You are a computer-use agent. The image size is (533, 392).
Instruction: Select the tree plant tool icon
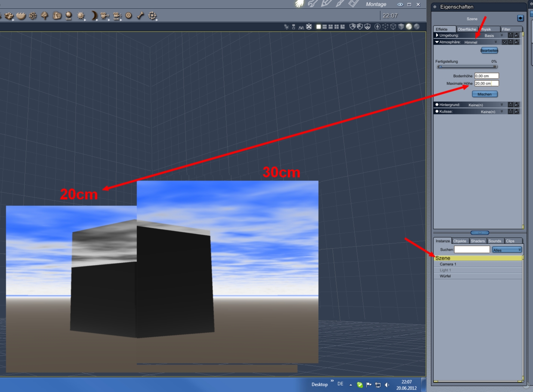click(45, 15)
